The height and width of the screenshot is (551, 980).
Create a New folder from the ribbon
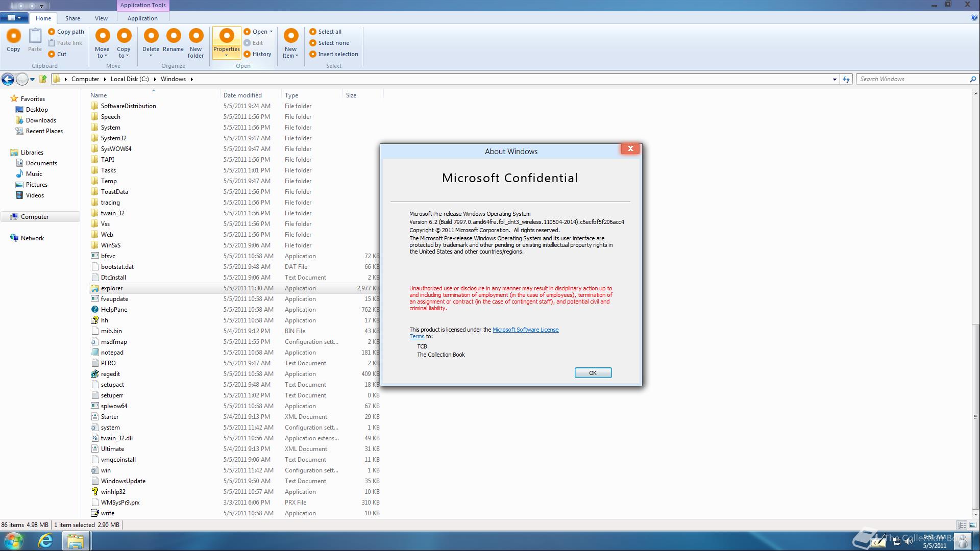196,43
